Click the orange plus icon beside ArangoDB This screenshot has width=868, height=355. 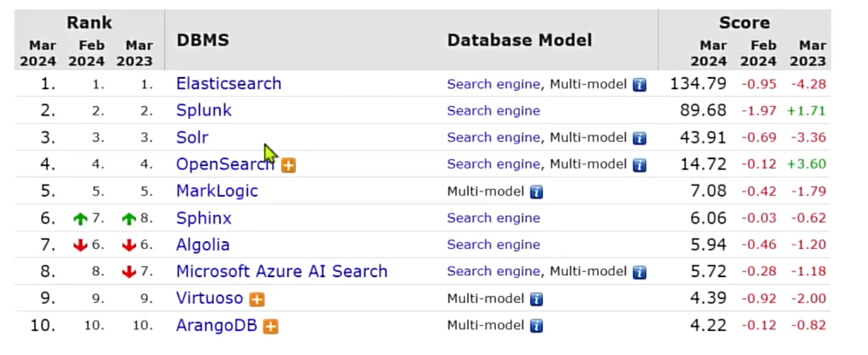click(x=271, y=326)
